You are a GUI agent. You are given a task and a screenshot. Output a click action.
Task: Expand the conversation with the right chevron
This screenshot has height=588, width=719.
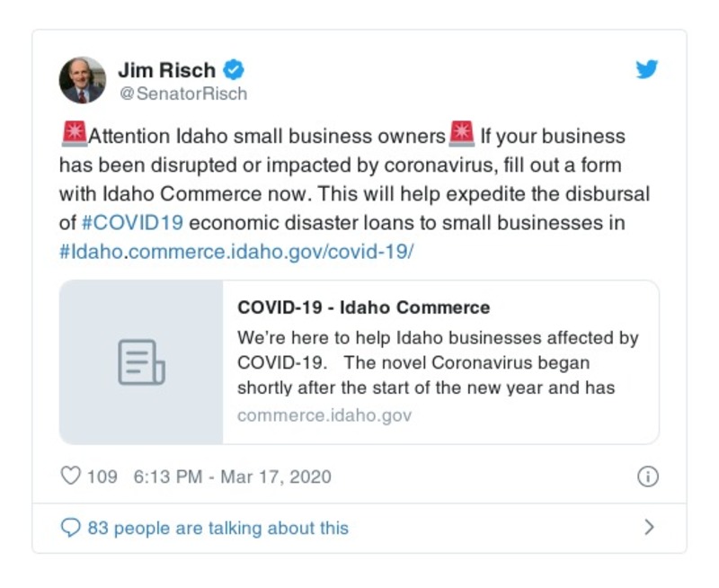pos(649,528)
